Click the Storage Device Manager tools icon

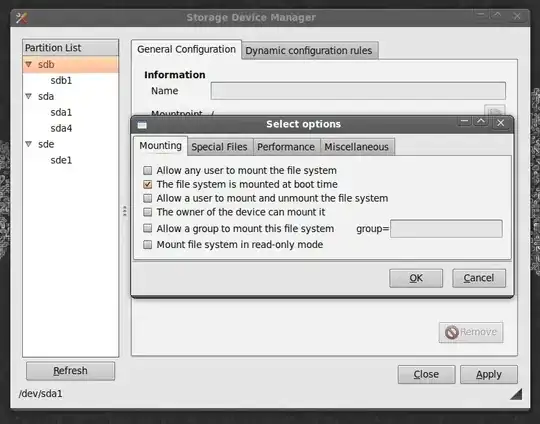21,18
